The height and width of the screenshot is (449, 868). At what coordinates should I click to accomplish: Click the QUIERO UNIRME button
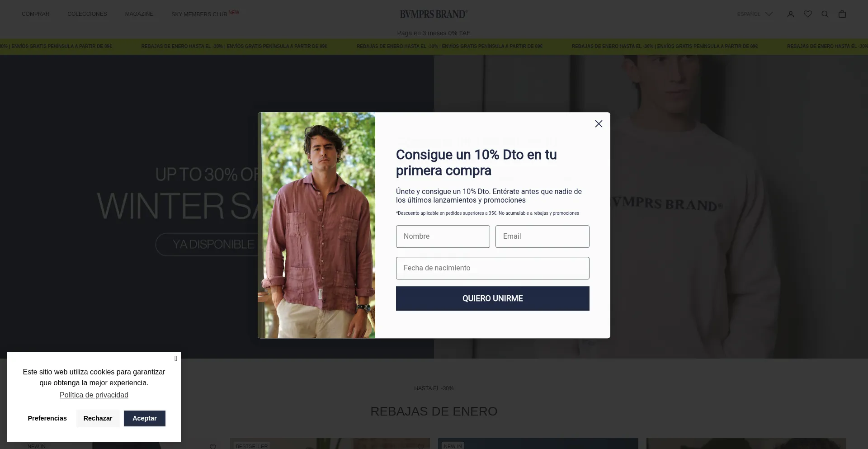click(493, 298)
